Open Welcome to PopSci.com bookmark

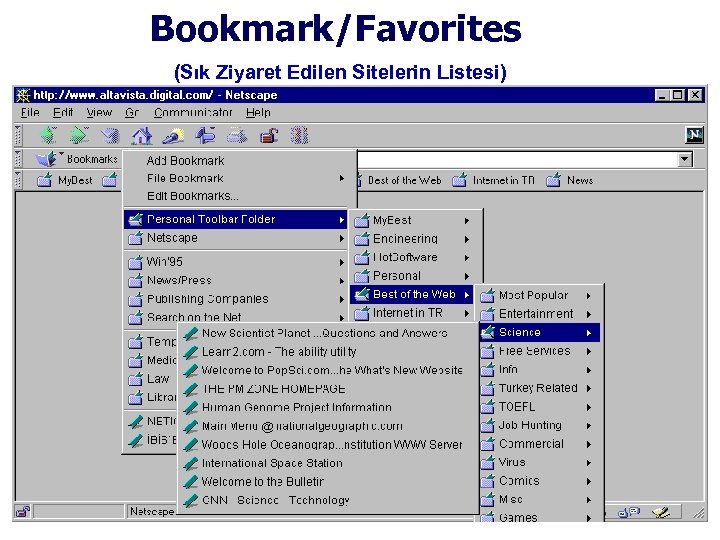click(x=327, y=371)
